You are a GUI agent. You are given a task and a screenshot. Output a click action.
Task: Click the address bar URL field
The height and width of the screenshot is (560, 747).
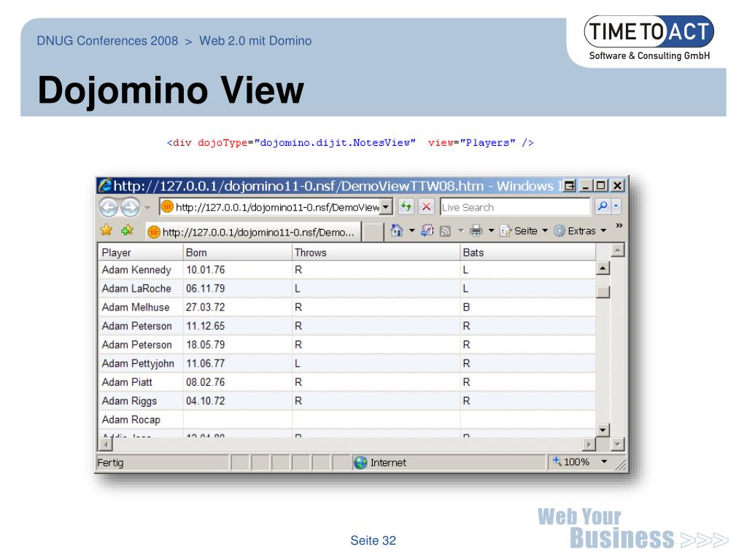[x=270, y=207]
